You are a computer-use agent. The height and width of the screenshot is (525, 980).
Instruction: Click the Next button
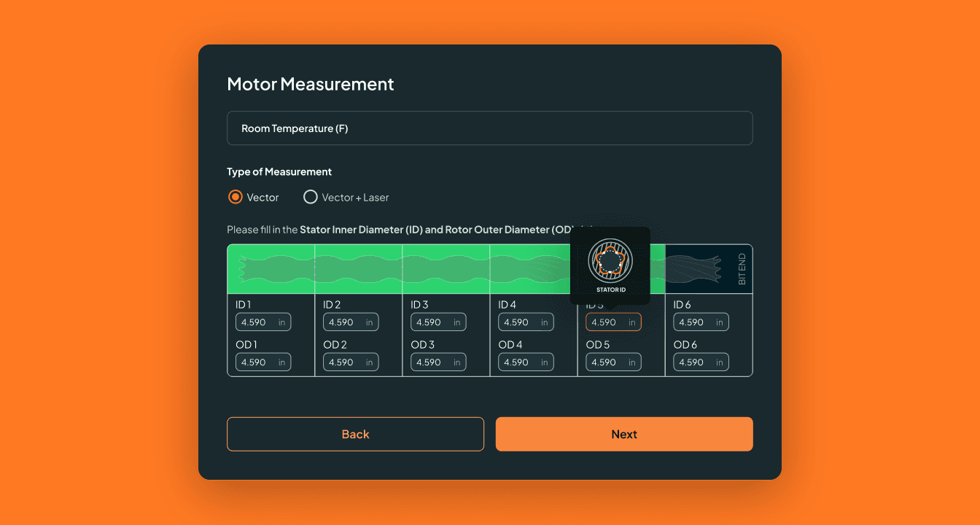click(x=624, y=434)
